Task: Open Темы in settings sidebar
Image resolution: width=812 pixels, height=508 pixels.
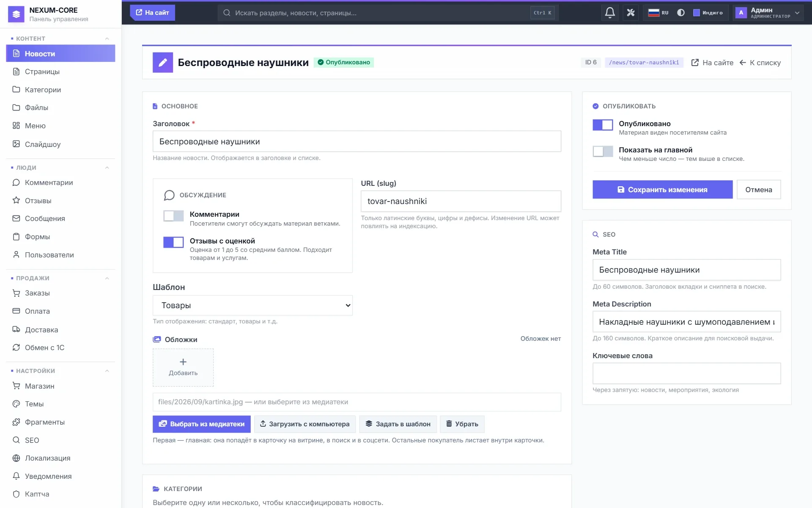Action: coord(60,404)
